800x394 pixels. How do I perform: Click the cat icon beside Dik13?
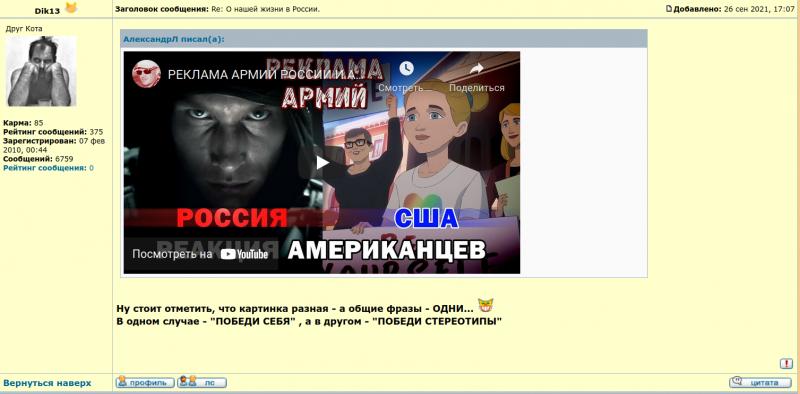[71, 8]
